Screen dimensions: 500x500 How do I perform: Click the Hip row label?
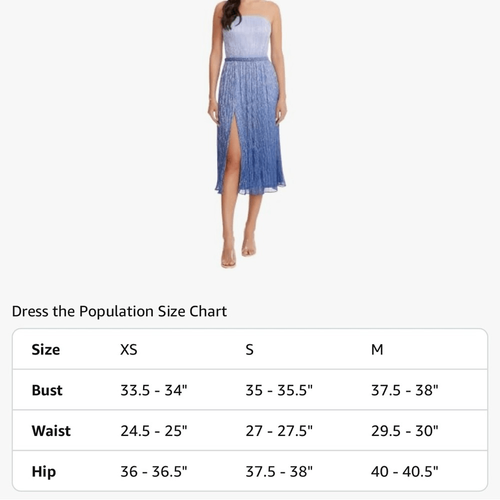[x=44, y=472]
